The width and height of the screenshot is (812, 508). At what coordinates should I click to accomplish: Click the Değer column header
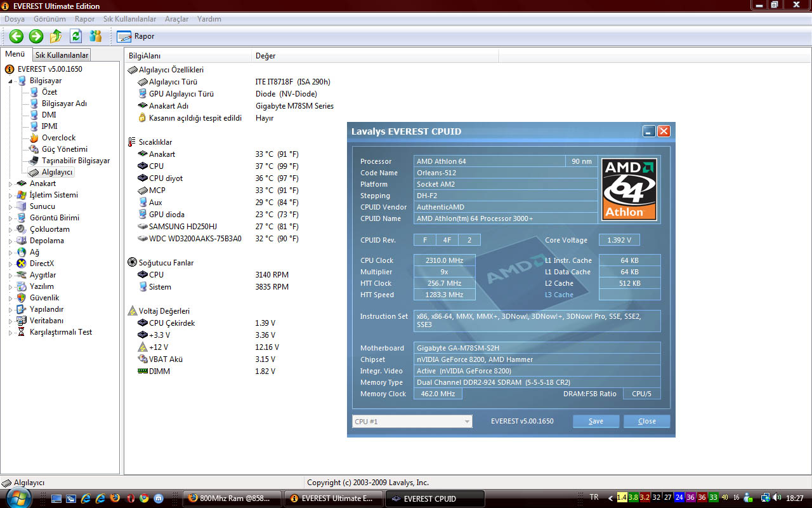tap(376, 56)
